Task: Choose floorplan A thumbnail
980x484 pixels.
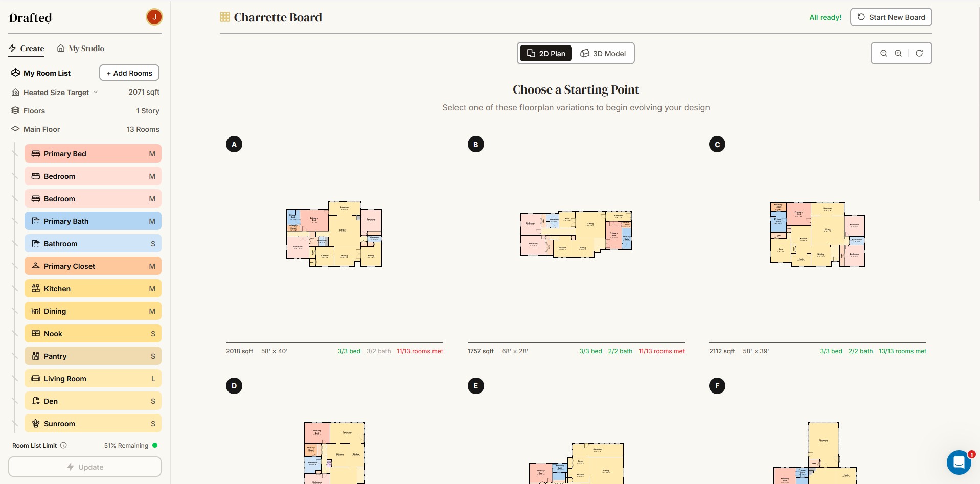Action: 334,234
